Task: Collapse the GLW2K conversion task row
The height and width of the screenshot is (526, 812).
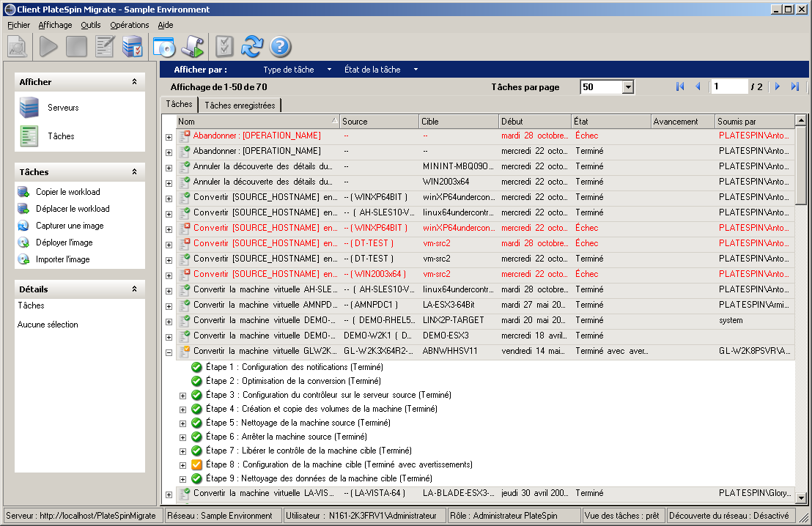Action: click(x=169, y=352)
